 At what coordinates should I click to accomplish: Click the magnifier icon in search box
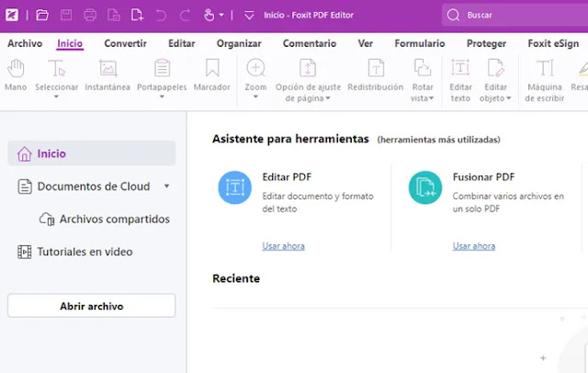tap(453, 15)
